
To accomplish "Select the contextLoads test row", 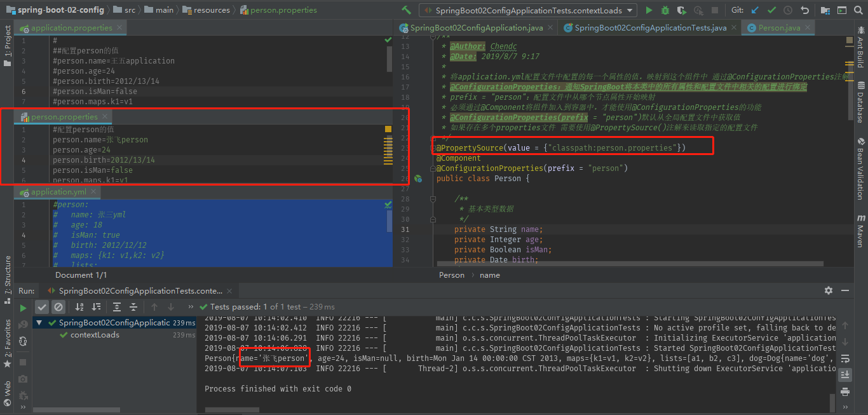I will pos(114,335).
